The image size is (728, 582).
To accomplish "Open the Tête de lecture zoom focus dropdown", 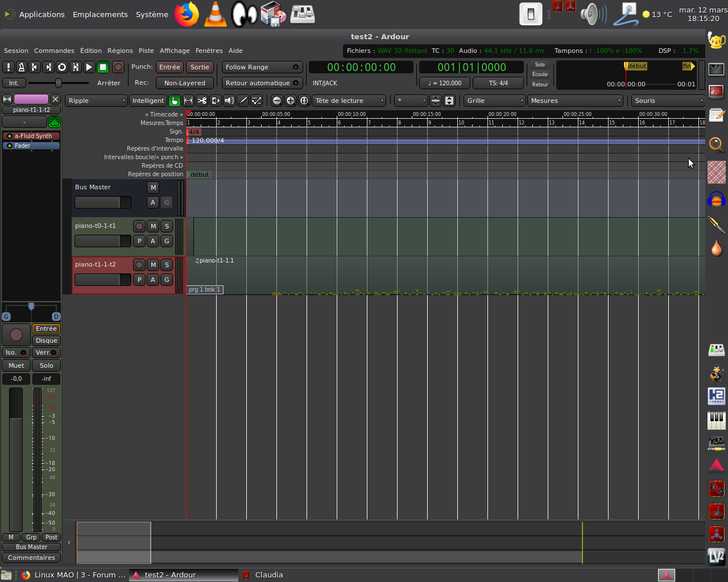I will click(349, 101).
